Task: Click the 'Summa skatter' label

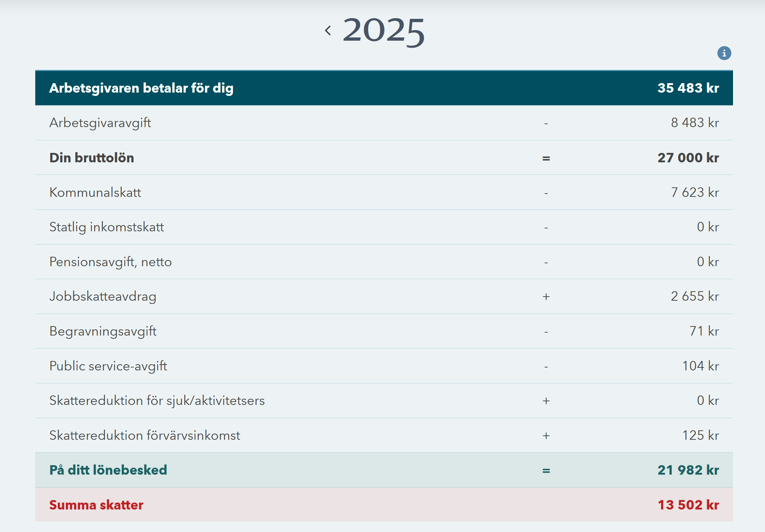Action: [96, 505]
